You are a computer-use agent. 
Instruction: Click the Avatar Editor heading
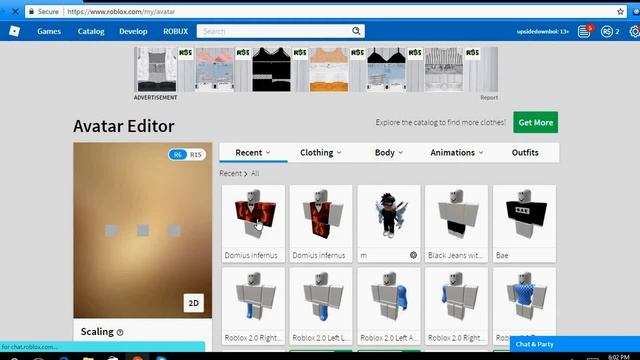click(124, 126)
